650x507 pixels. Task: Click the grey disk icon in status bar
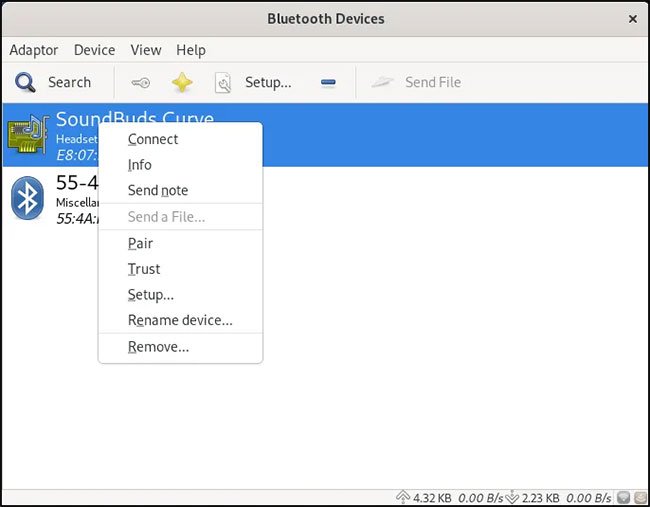pos(623,497)
